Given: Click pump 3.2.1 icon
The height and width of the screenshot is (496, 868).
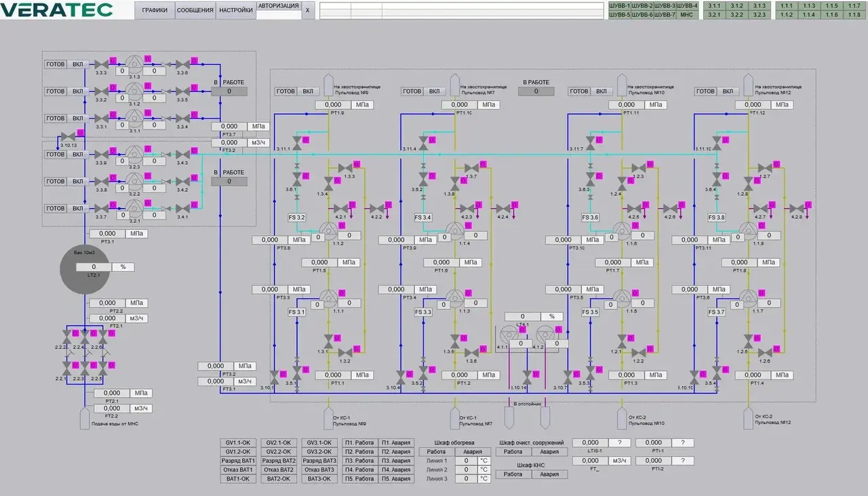Looking at the screenshot, I should (134, 209).
